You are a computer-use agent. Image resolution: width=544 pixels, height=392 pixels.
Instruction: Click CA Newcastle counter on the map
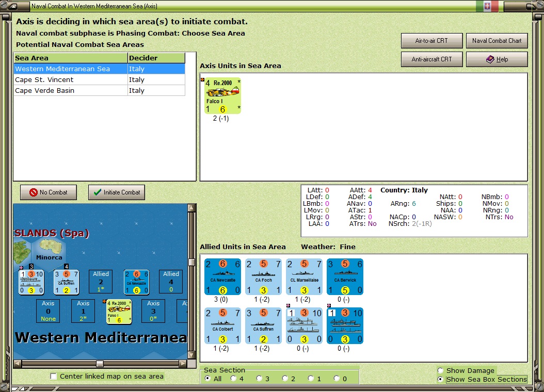137,282
